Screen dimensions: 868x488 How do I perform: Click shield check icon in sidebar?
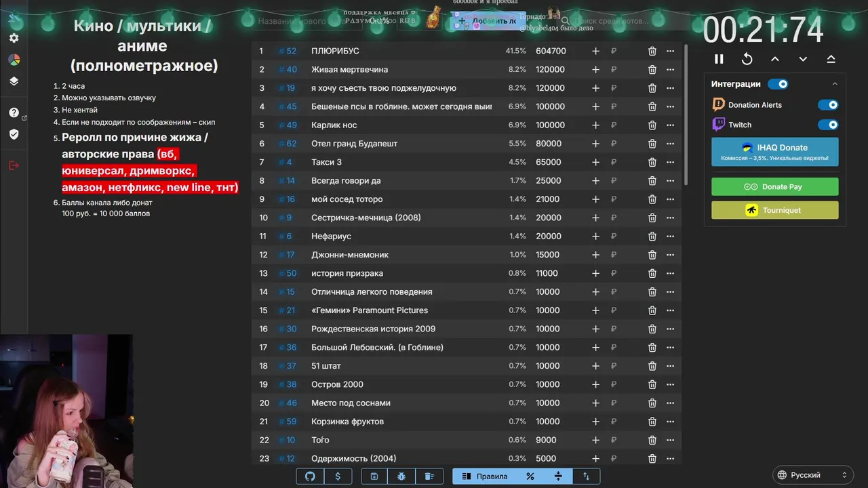pos(14,134)
